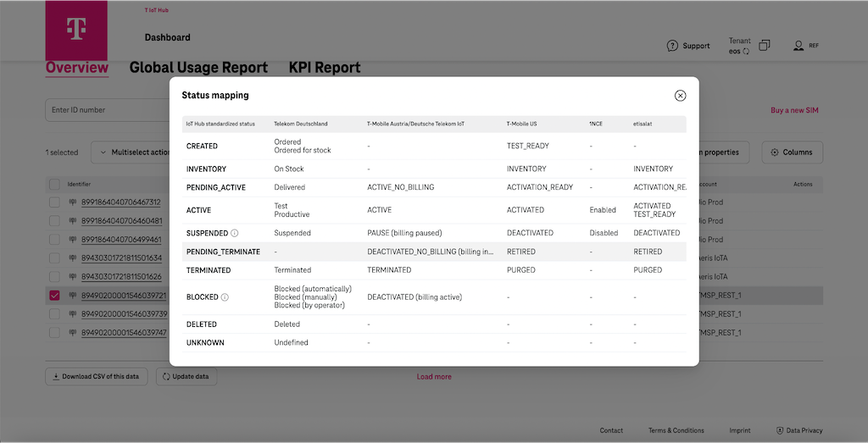Viewport: 868px width, 443px height.
Task: Expand the Multiselect actions dropdown
Action: tap(134, 152)
